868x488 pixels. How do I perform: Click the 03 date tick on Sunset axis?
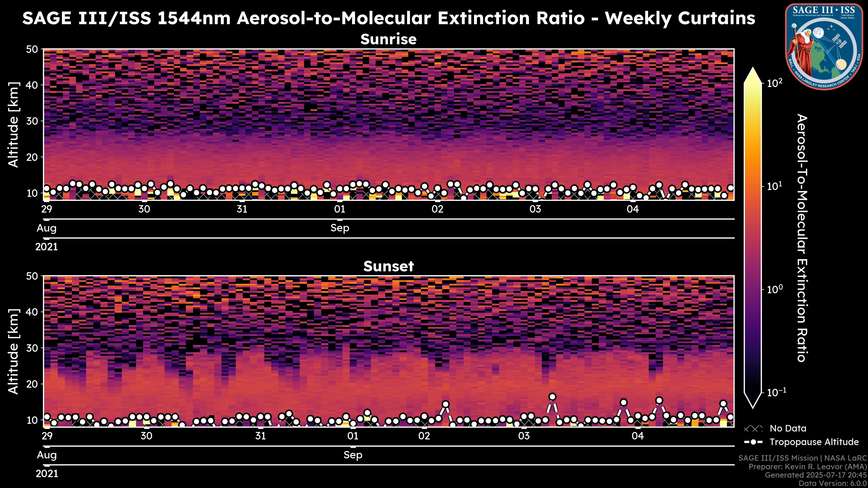click(x=524, y=436)
